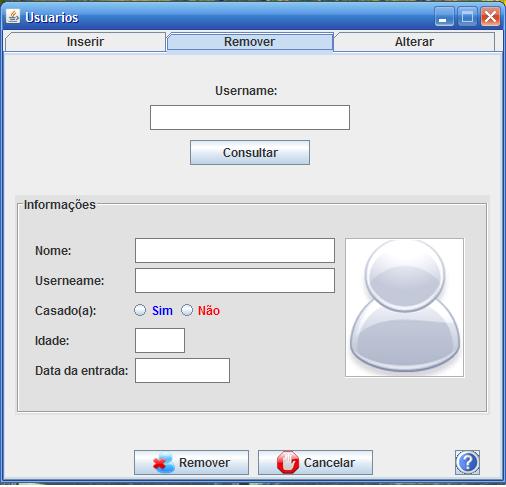Click the Usernеame field inside Informações

pyautogui.click(x=235, y=280)
